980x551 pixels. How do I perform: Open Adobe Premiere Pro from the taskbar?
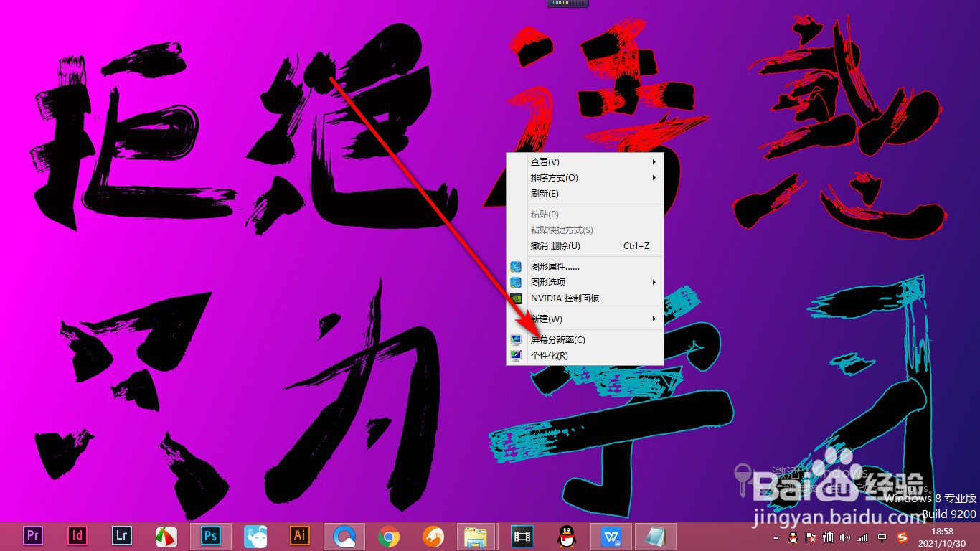[32, 536]
